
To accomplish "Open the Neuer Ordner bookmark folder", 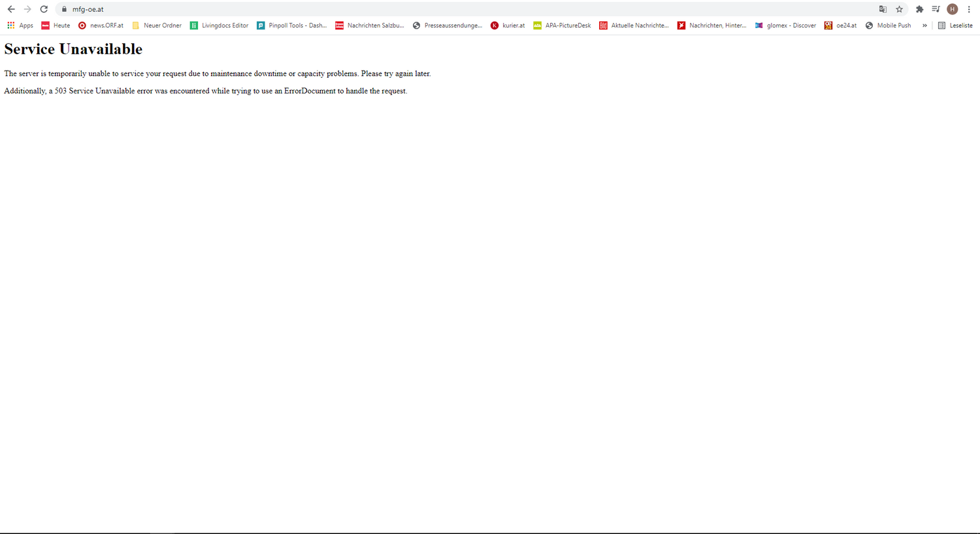I will [157, 25].
